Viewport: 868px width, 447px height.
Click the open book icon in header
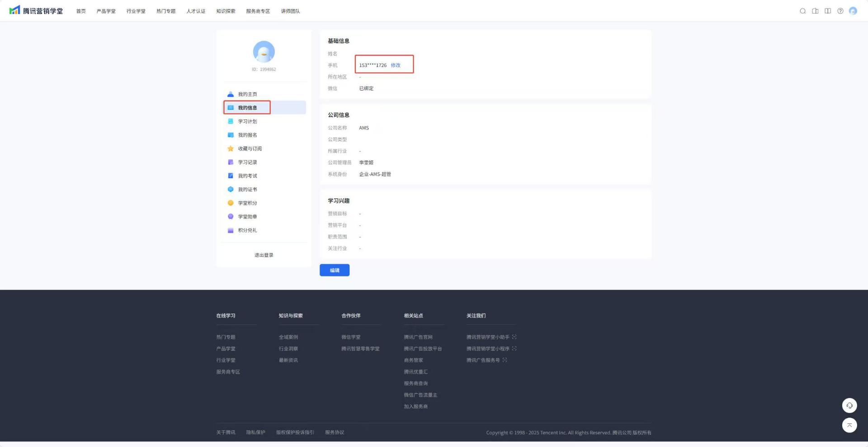[827, 11]
